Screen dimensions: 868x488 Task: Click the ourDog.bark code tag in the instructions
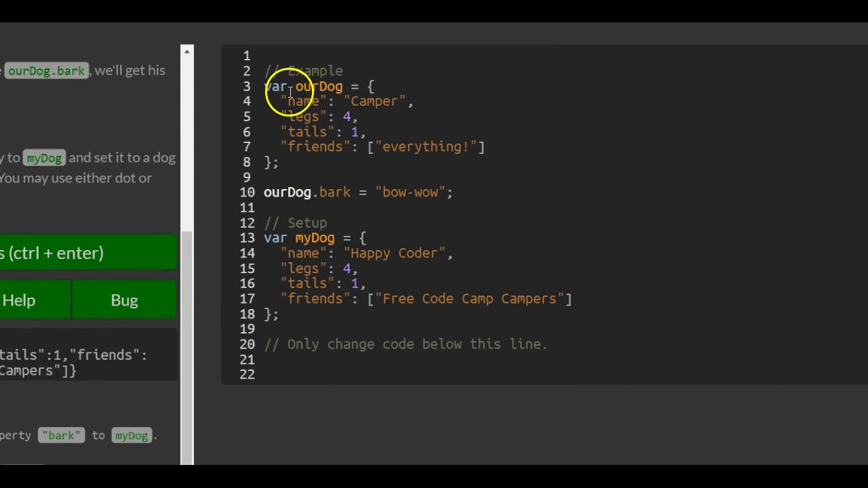point(46,70)
